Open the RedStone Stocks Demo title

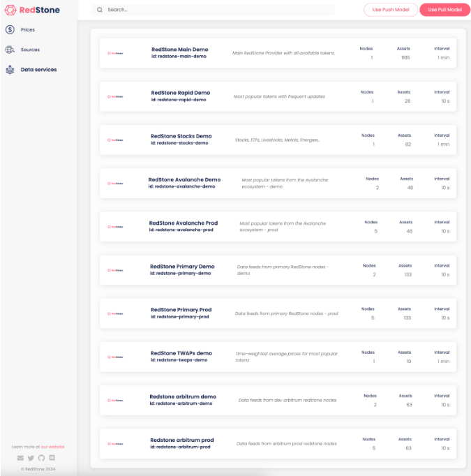tap(181, 136)
